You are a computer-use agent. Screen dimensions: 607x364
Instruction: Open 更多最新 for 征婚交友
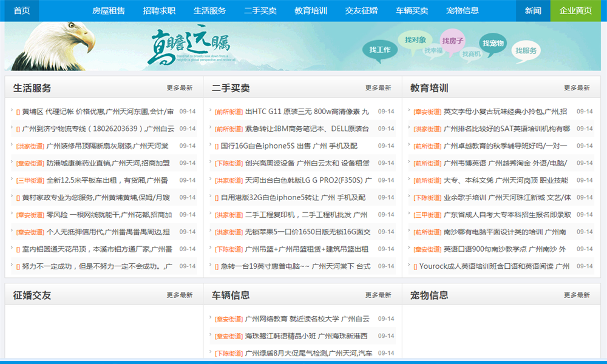180,295
